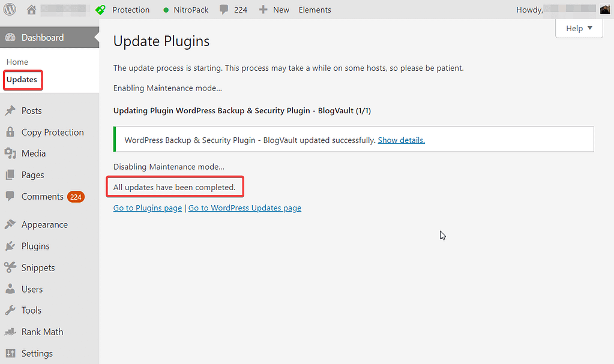Open the Settings menu item

(37, 353)
